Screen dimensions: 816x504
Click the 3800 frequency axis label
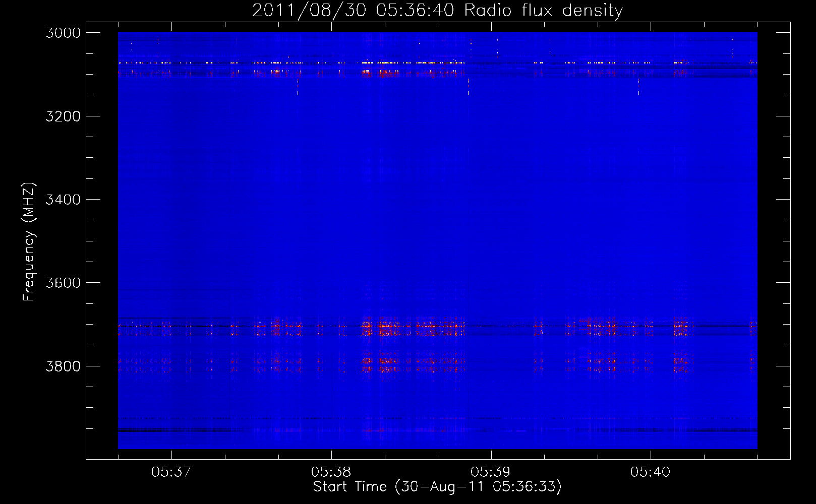click(x=63, y=366)
